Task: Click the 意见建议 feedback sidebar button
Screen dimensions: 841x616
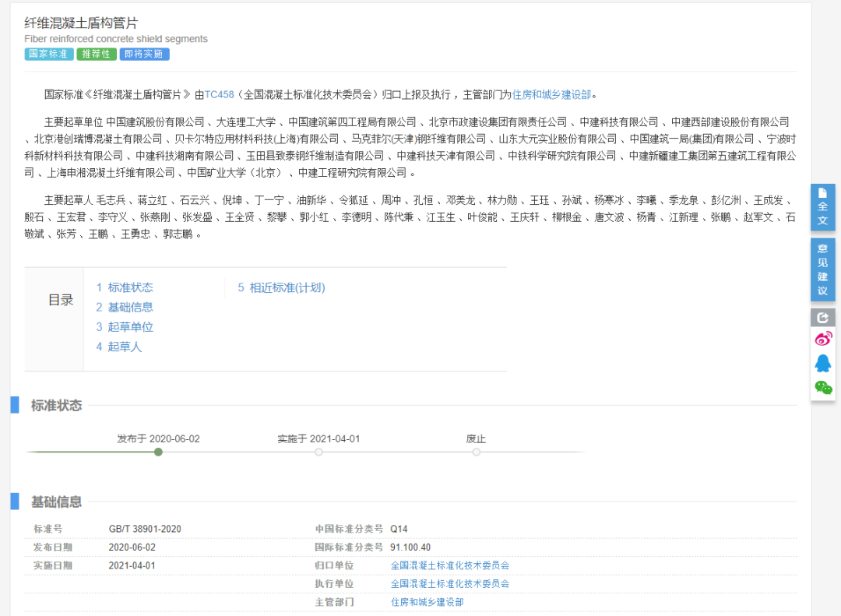Action: [822, 269]
